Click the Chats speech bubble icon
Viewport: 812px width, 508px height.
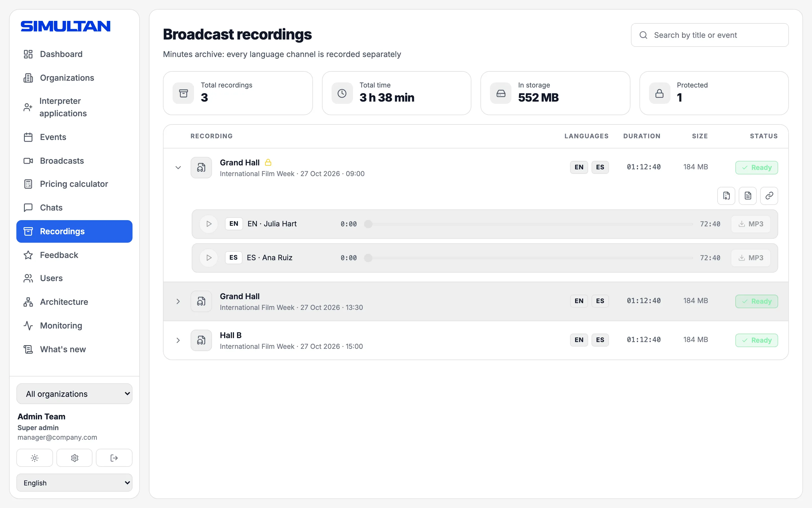point(28,207)
